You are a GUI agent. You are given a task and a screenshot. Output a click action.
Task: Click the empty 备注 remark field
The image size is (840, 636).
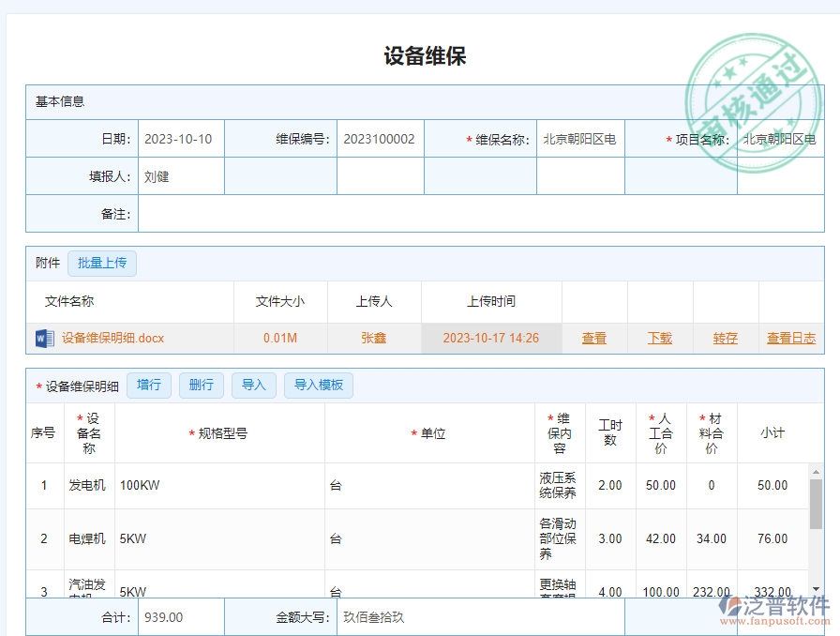[x=469, y=213]
